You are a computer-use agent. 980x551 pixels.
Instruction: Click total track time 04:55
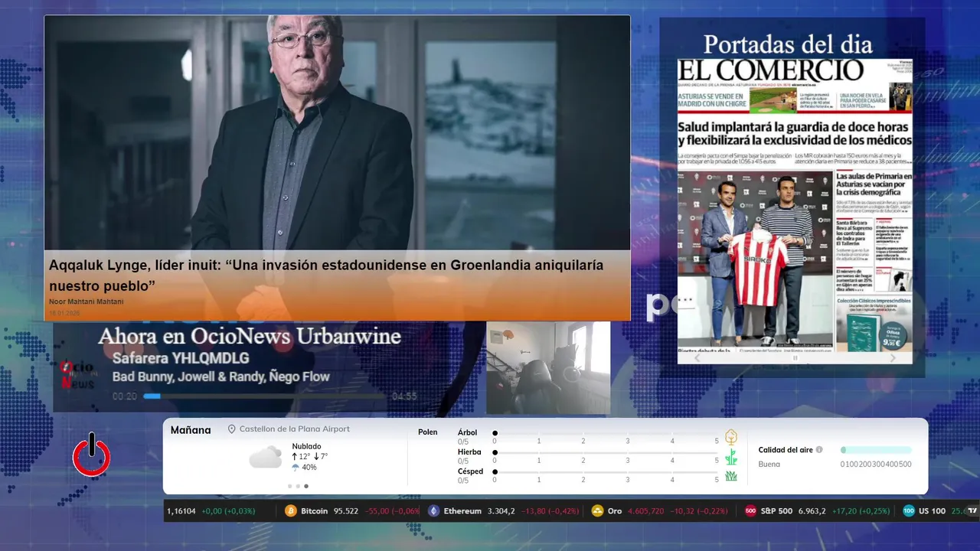[x=404, y=396]
